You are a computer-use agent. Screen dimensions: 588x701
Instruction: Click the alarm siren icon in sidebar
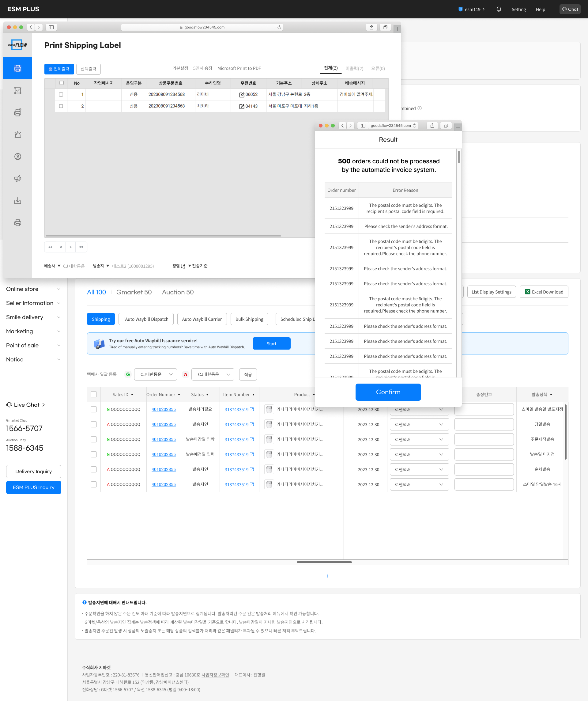point(18,135)
